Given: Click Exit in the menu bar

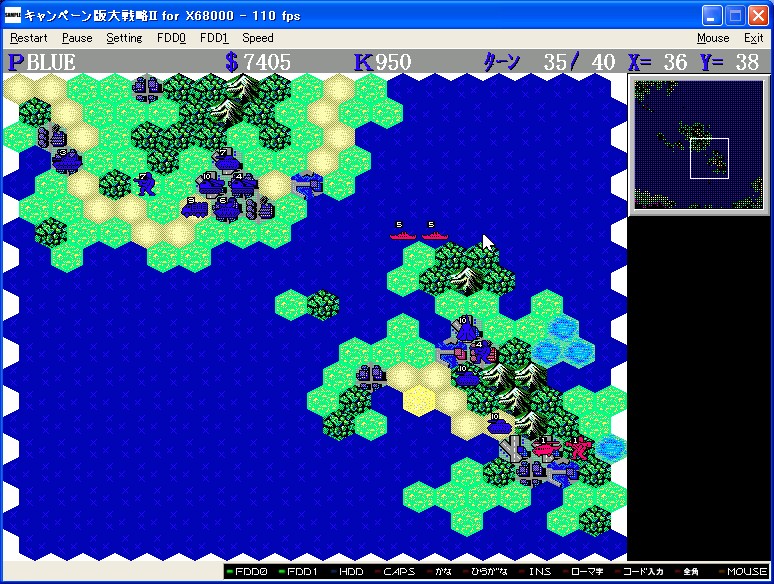Looking at the screenshot, I should [x=753, y=38].
